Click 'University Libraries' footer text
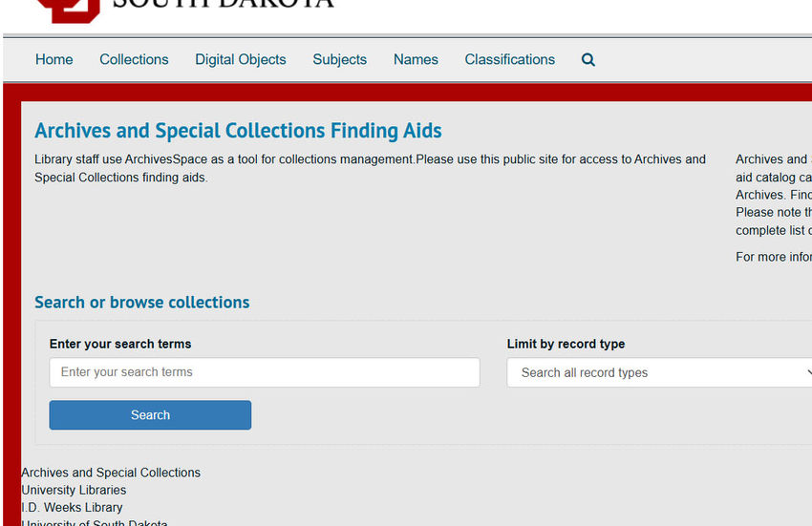This screenshot has width=812, height=526. point(74,490)
